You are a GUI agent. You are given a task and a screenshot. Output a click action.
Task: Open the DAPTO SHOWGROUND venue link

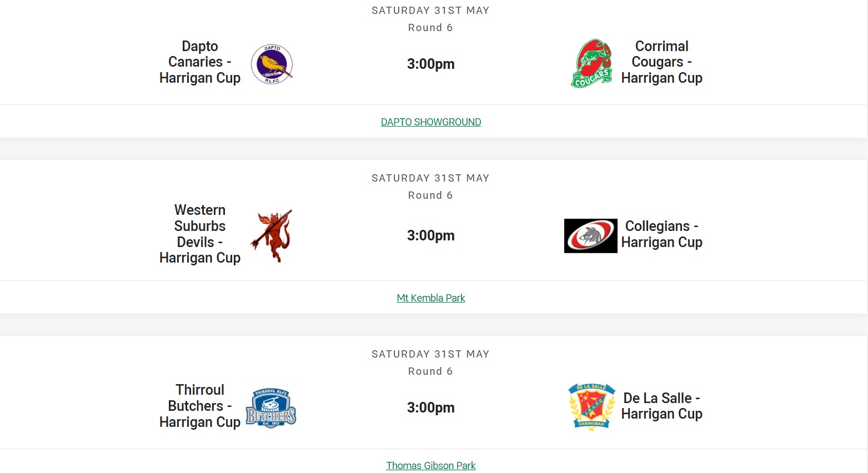[431, 122]
